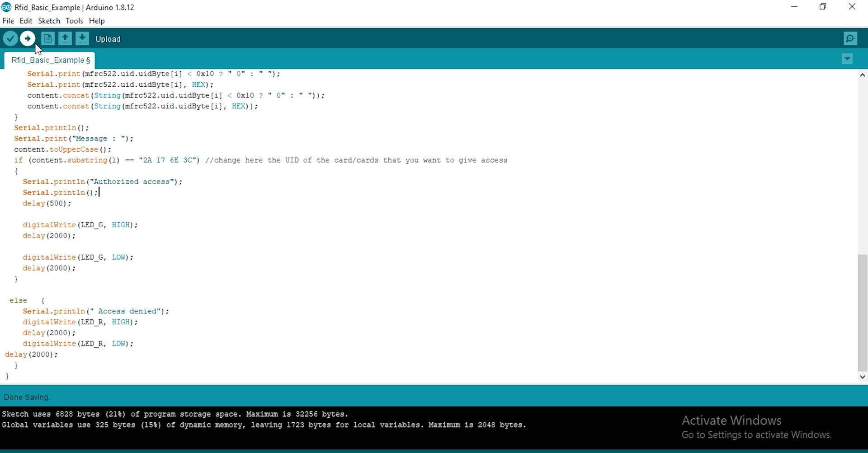
Task: Click the Verify checkmark icon
Action: point(10,39)
